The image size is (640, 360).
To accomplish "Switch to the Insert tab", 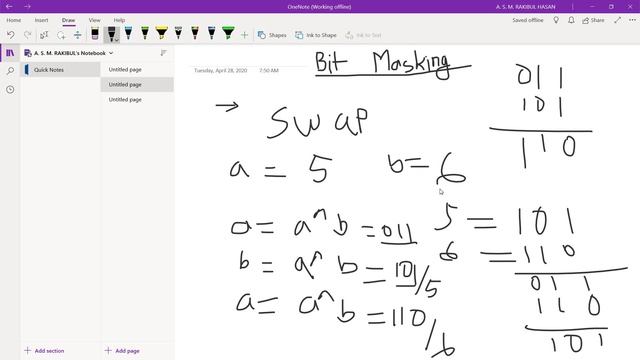I will (41, 20).
